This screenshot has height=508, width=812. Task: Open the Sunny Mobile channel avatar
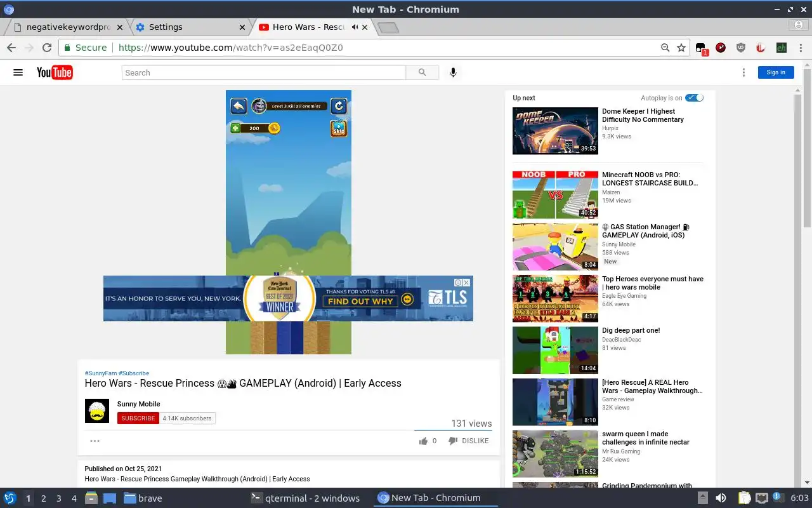[x=97, y=411]
